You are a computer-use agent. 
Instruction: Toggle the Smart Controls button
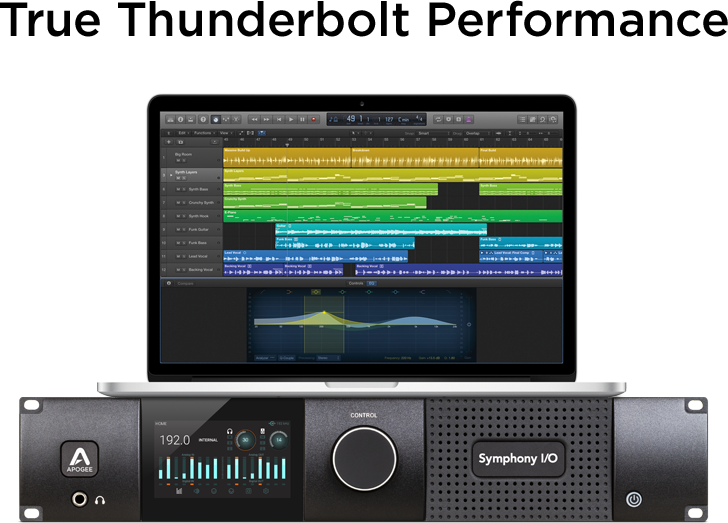216,119
